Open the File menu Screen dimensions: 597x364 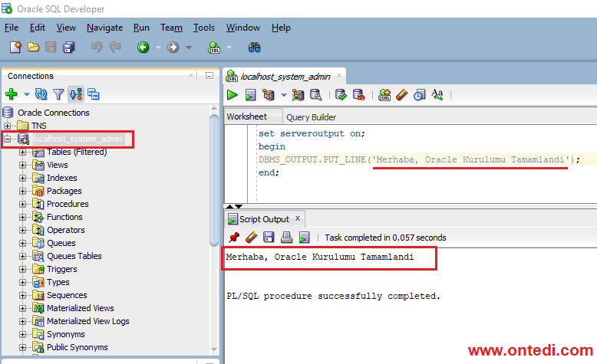(x=12, y=28)
